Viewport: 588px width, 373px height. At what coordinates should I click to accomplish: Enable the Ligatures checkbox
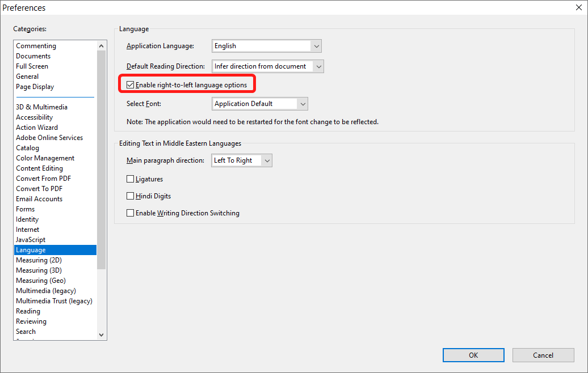coord(131,179)
